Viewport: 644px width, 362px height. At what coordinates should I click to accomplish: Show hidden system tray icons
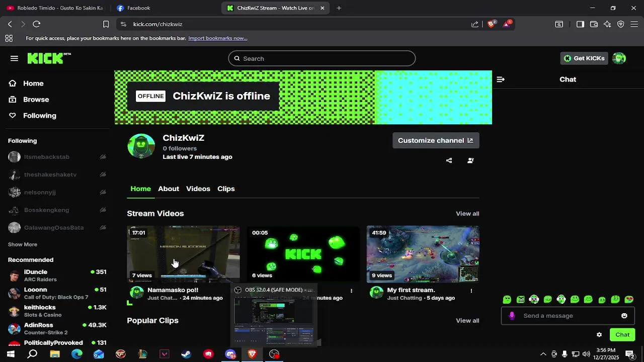tap(543, 354)
